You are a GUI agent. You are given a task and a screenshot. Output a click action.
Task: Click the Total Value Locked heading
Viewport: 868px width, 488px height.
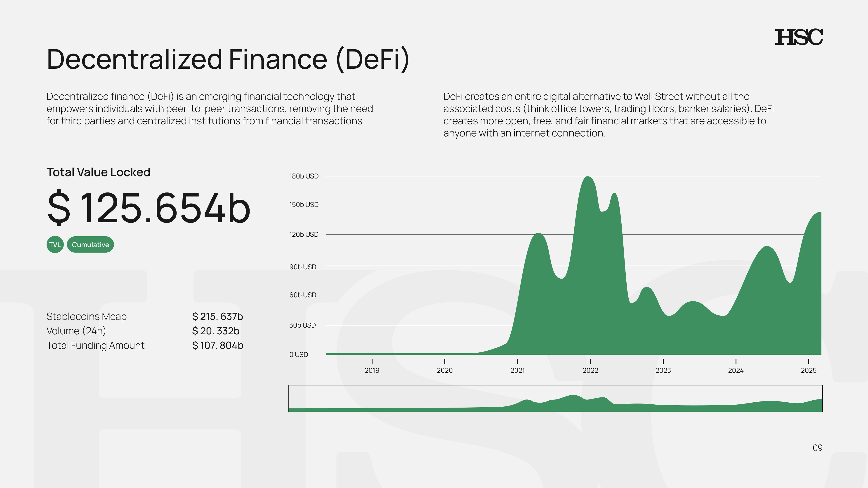(99, 172)
